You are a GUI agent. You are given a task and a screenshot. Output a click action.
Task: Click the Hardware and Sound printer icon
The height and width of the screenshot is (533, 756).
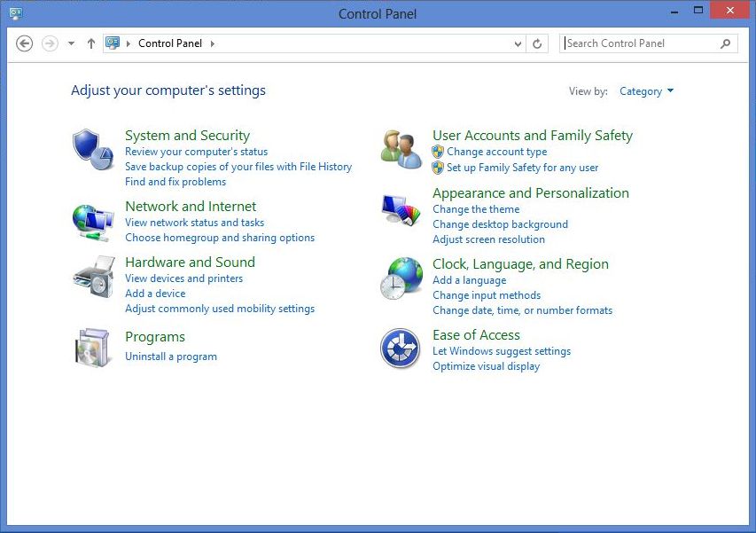[94, 277]
